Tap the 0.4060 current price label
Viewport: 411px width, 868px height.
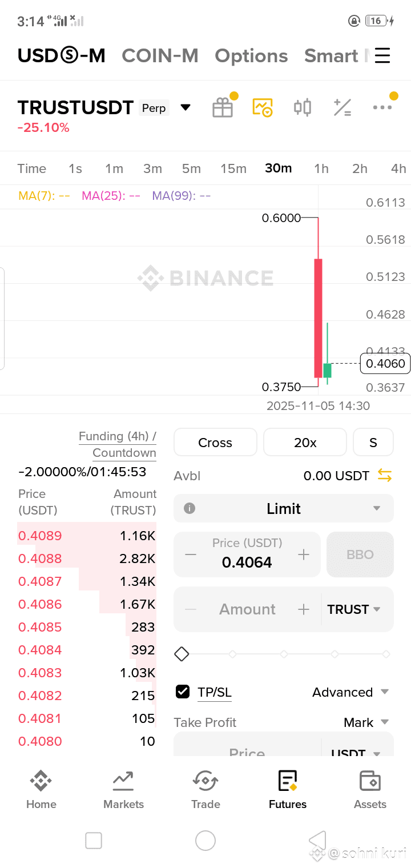[385, 364]
